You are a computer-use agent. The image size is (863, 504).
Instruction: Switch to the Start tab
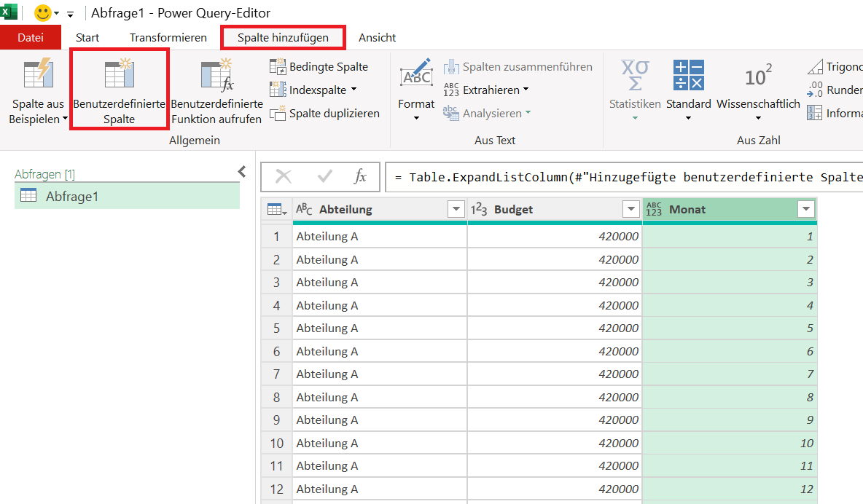click(x=87, y=37)
